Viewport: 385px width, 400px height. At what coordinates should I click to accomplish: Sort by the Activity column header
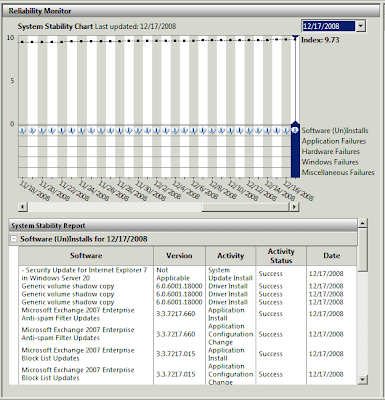coord(231,256)
